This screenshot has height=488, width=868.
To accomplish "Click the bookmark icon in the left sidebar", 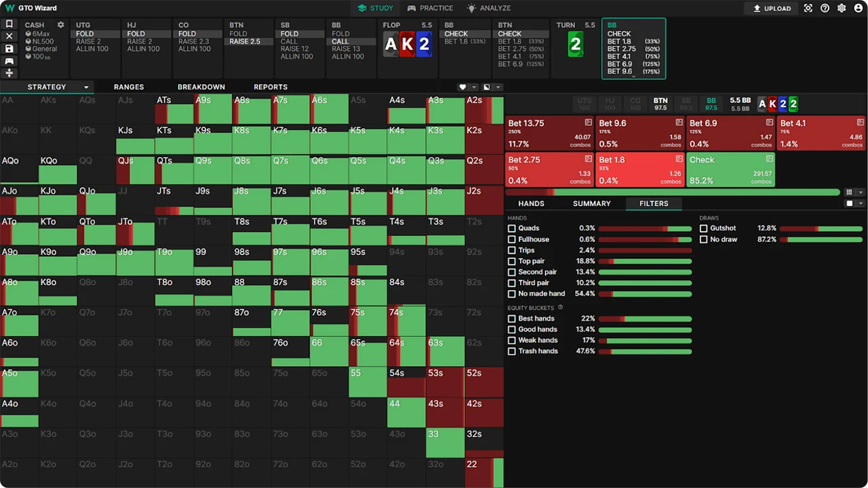I will (9, 24).
